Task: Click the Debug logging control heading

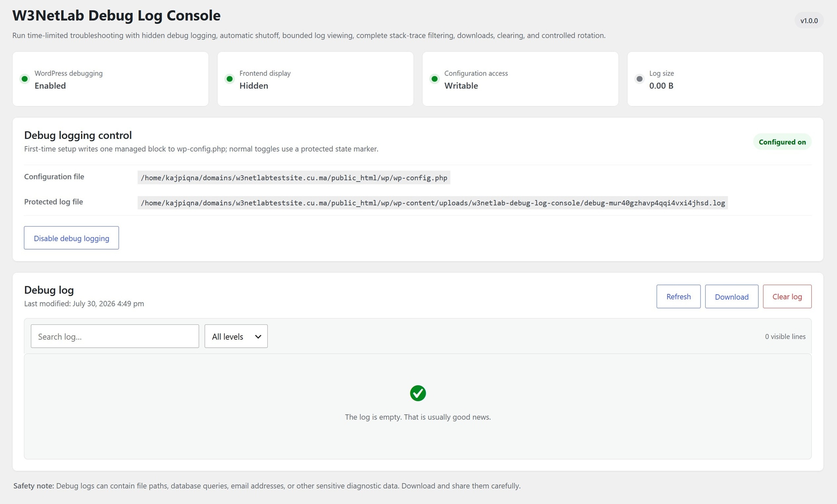Action: (x=78, y=135)
